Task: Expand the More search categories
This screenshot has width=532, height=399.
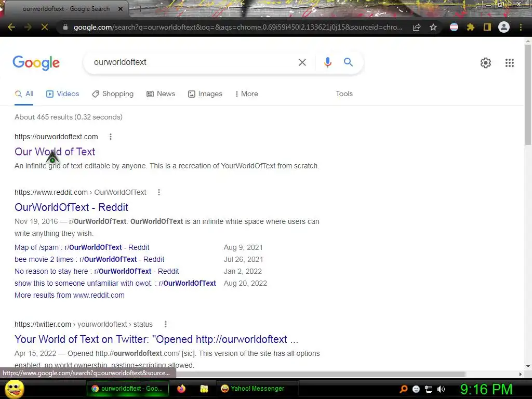Action: [247, 94]
